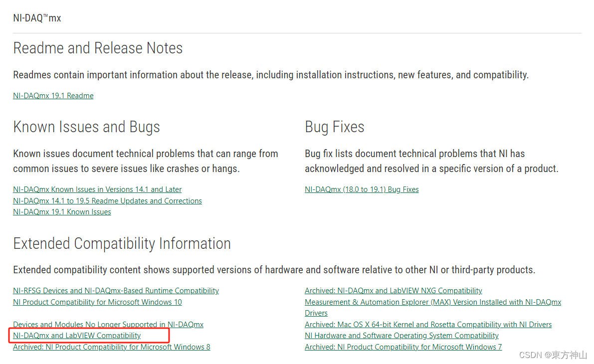
Task: Click the Readme and Release Notes heading
Action: point(98,48)
